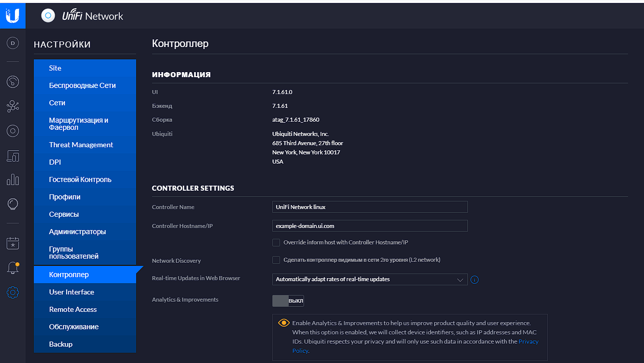644x363 pixels.
Task: Open Маршрутизация и Фаервол section
Action: (x=85, y=124)
